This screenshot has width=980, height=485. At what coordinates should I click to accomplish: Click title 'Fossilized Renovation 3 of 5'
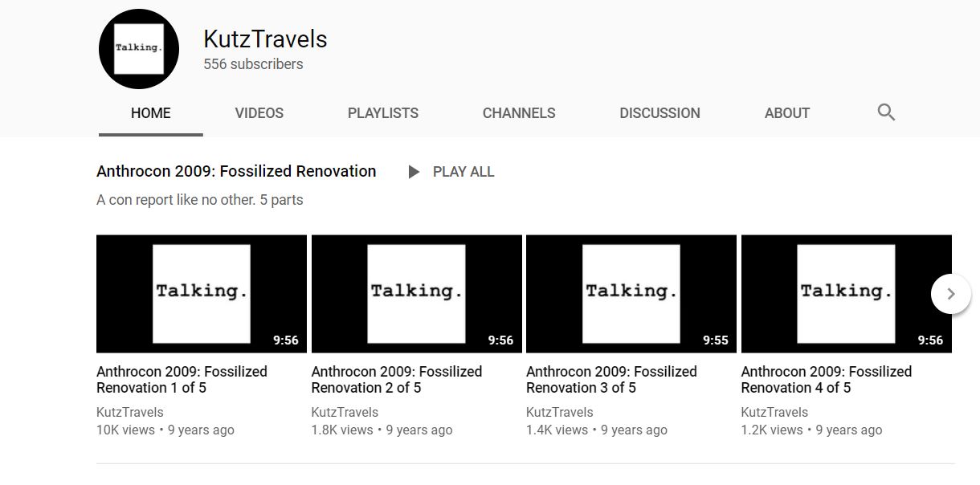(612, 380)
